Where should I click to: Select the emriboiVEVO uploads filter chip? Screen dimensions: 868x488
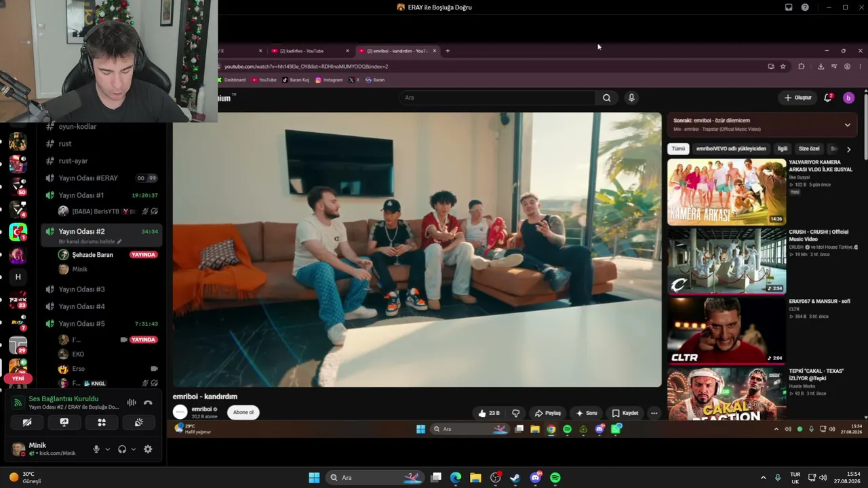pyautogui.click(x=731, y=149)
